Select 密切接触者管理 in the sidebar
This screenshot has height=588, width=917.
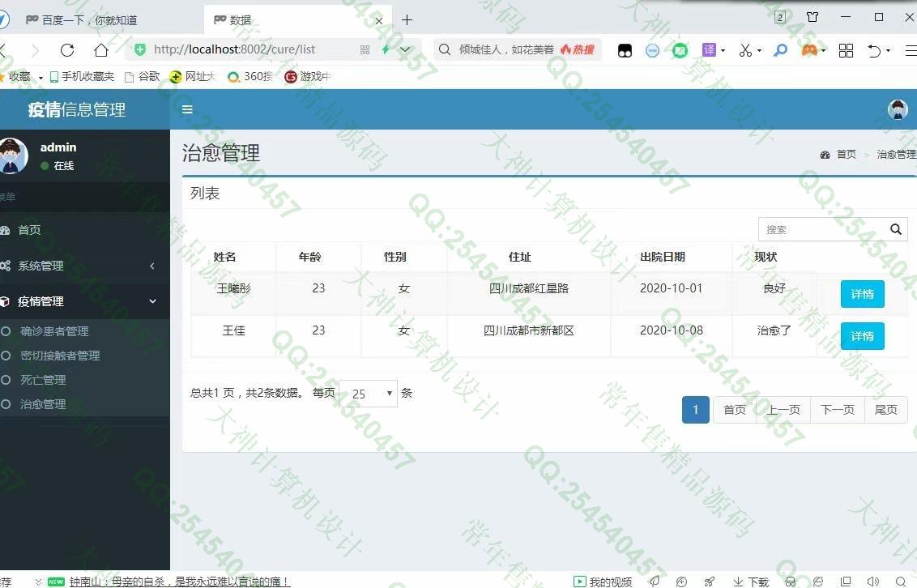60,356
